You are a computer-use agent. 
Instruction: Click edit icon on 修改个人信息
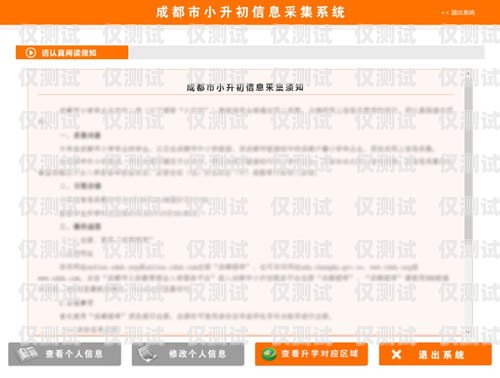[x=148, y=354]
